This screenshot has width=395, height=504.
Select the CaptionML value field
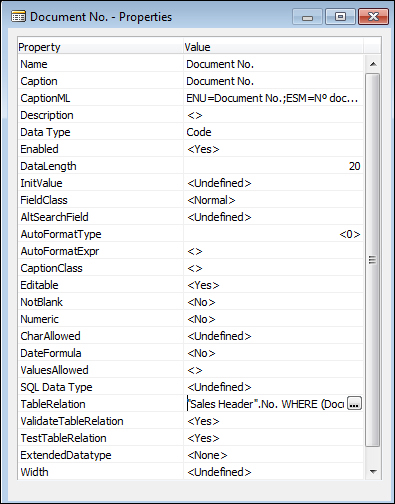pos(273,98)
